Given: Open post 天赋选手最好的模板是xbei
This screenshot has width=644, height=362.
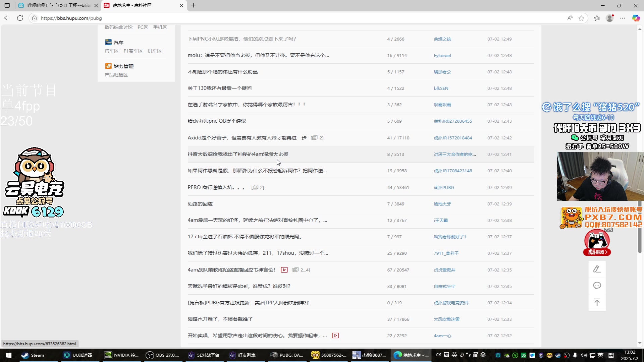Looking at the screenshot, I should 239,286.
